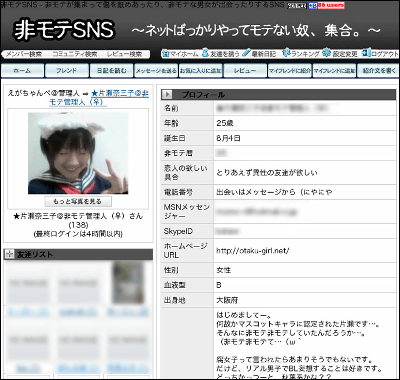Image resolution: width=400 pixels, height=380 pixels.
Task: Click the hatena bookmark users badge
Action: tap(327, 6)
